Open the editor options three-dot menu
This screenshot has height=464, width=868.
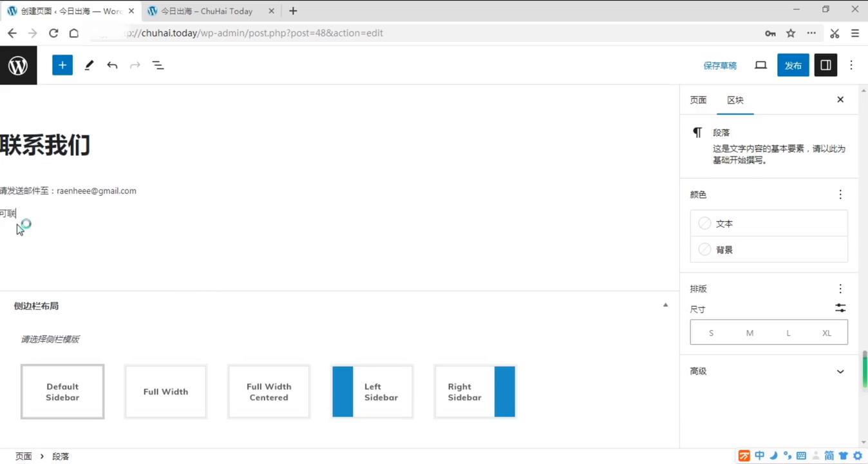click(851, 65)
